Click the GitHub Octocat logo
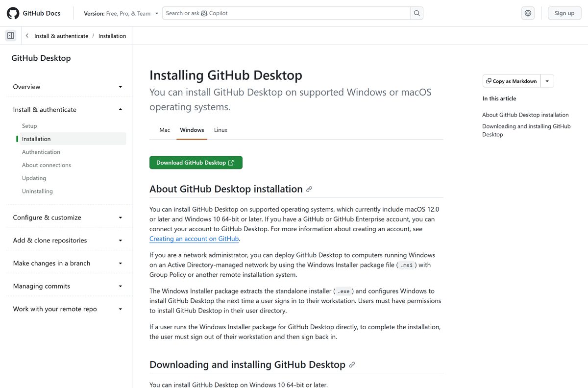The height and width of the screenshot is (388, 588). [13, 13]
